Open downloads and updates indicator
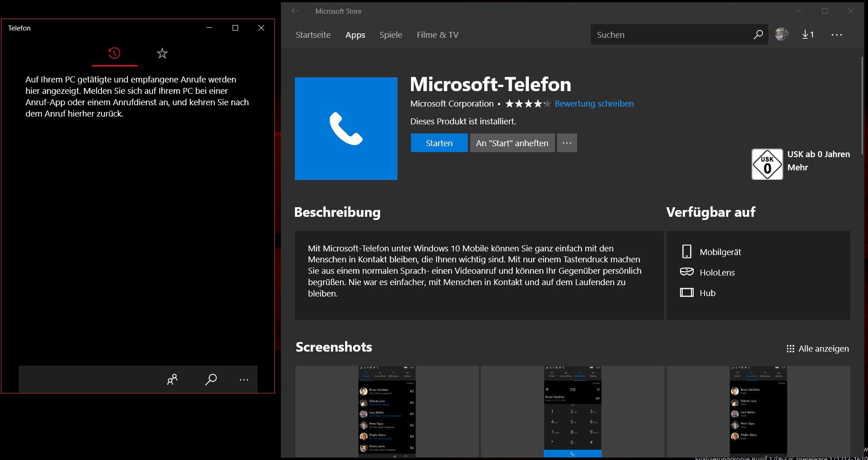Screen dimensions: 868x460 point(808,35)
